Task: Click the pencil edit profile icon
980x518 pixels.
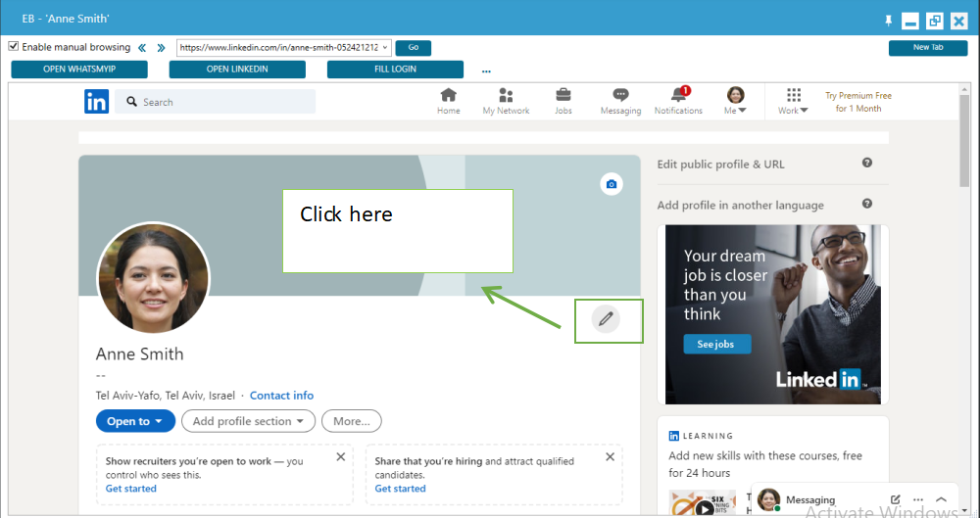Action: (x=606, y=318)
